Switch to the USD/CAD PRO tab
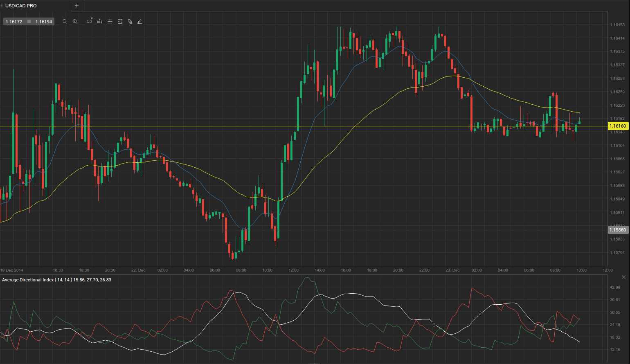The height and width of the screenshot is (364, 630). point(21,6)
